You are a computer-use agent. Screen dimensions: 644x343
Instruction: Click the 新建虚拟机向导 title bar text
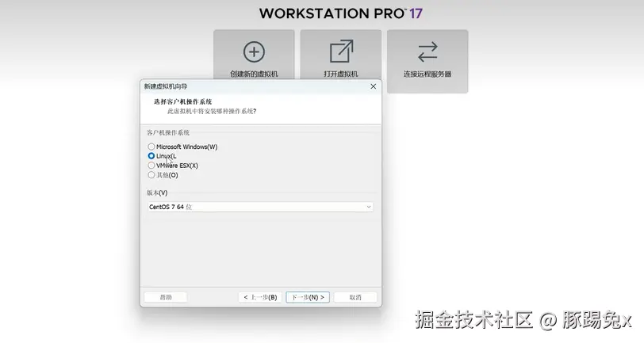coord(166,86)
